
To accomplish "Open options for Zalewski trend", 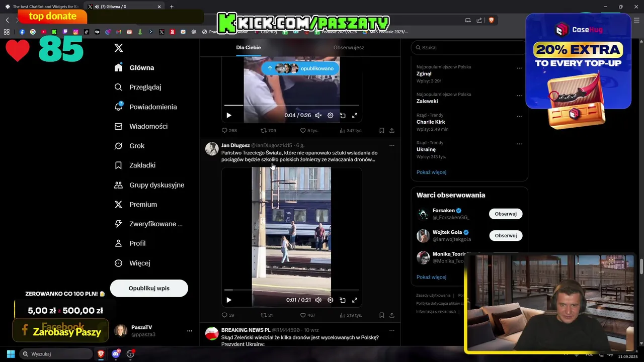I will tap(519, 96).
